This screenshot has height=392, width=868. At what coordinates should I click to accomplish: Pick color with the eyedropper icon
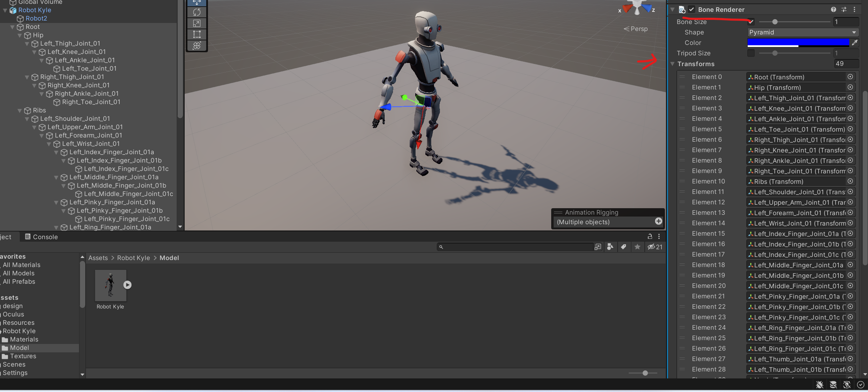click(855, 42)
